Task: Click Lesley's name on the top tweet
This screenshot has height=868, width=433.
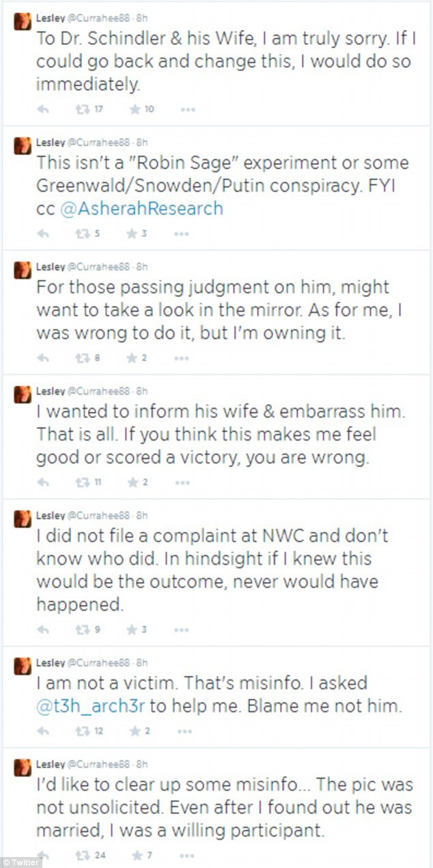Action: [49, 18]
